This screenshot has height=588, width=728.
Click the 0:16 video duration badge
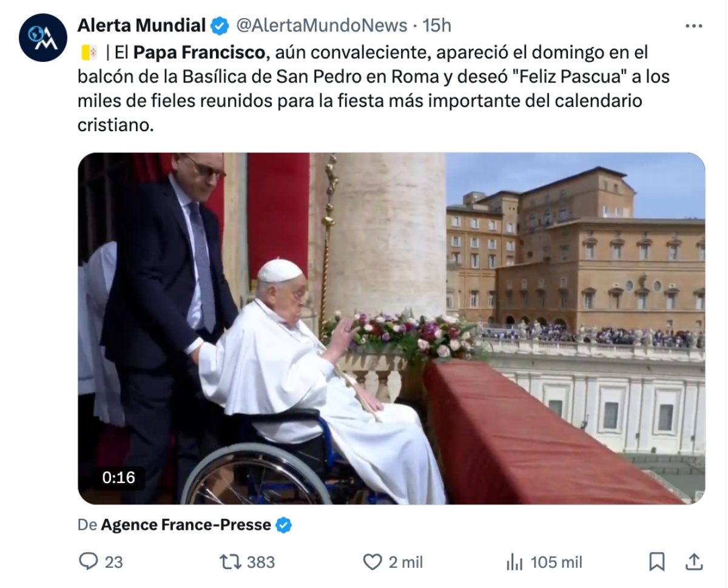click(x=118, y=478)
